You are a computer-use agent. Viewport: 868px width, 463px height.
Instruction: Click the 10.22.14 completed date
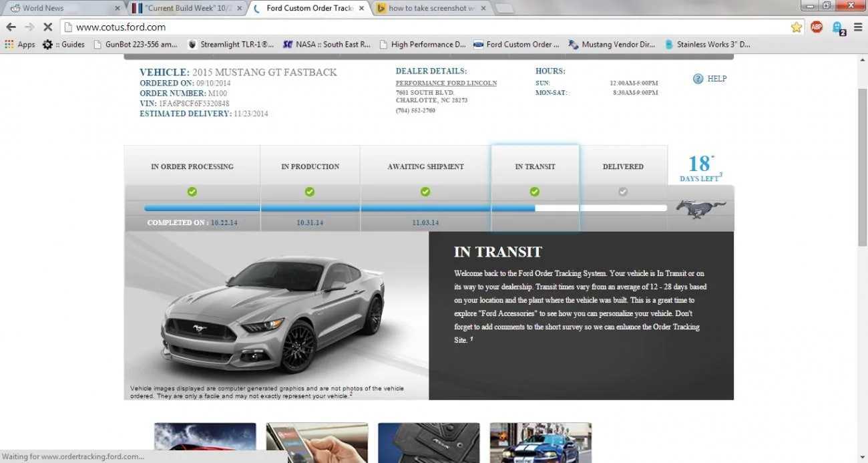(x=224, y=222)
